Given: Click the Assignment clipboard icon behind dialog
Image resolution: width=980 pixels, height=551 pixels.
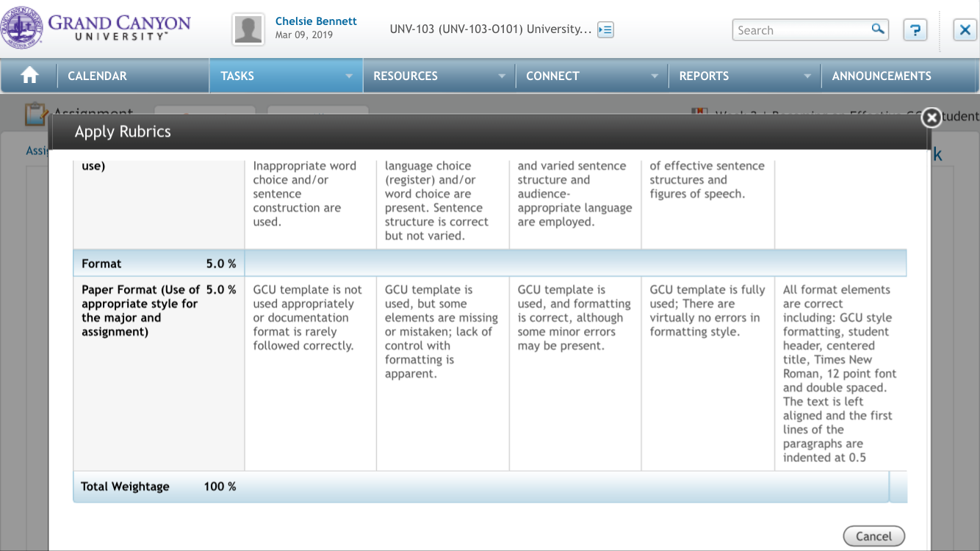Looking at the screenshot, I should [35, 113].
